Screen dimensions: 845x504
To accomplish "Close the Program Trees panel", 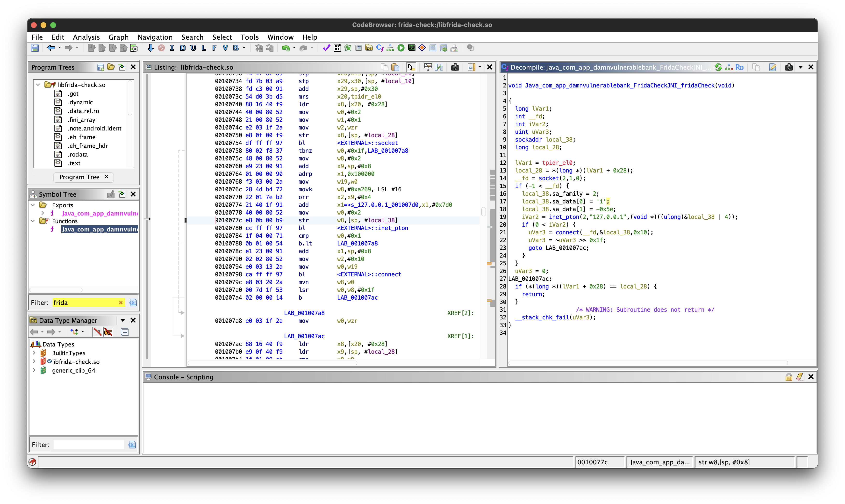I will pyautogui.click(x=133, y=67).
